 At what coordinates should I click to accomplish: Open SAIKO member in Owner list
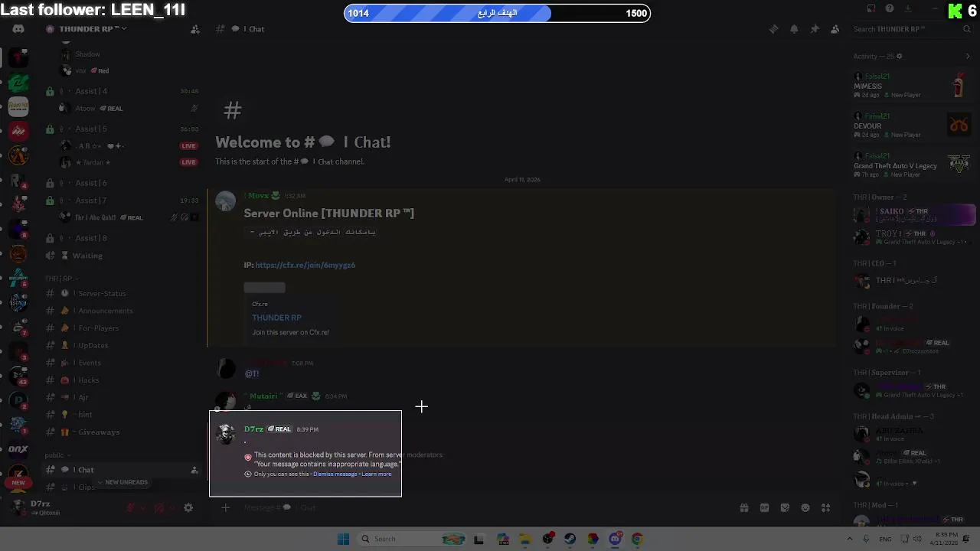coord(915,215)
